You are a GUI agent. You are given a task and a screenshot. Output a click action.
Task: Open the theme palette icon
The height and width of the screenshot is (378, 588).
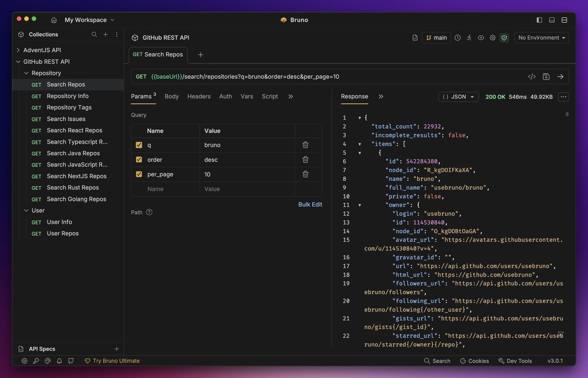click(x=48, y=361)
